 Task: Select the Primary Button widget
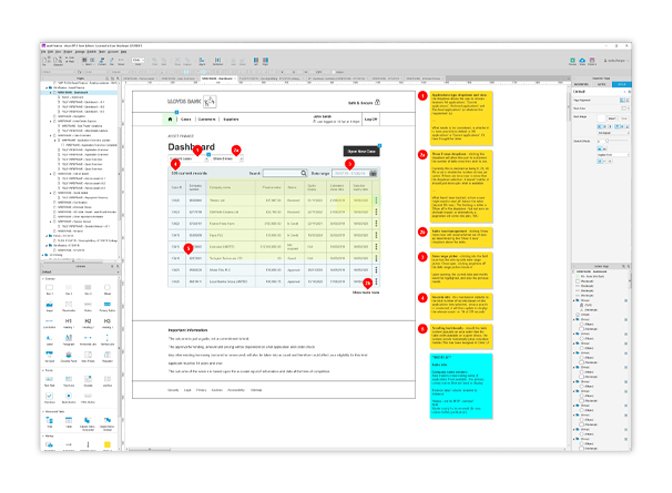click(107, 306)
